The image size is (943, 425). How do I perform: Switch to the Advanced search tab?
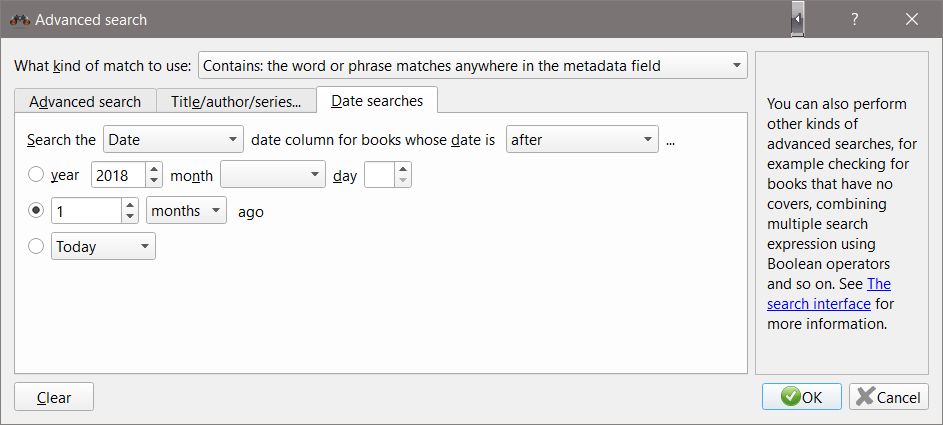click(x=85, y=101)
